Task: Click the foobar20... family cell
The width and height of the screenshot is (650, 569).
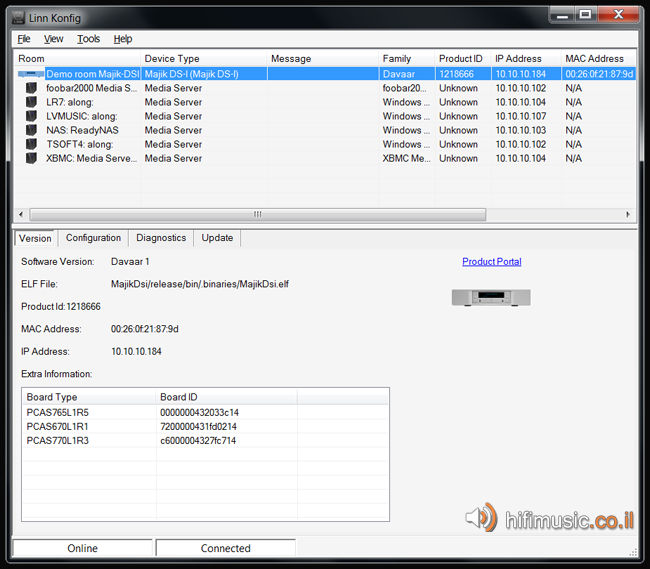Action: [x=404, y=88]
